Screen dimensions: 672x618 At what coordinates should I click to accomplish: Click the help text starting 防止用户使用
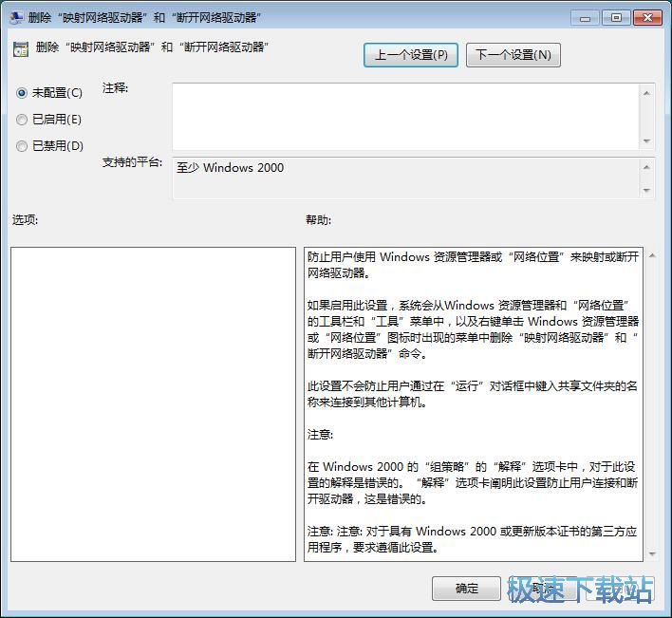[473, 265]
